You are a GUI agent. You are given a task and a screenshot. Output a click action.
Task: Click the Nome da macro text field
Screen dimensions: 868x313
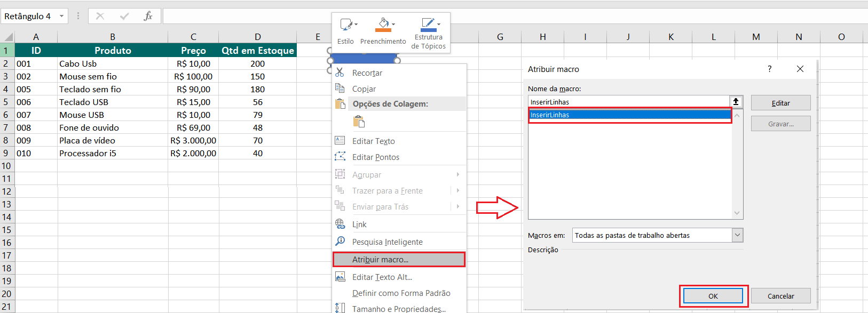pos(628,102)
